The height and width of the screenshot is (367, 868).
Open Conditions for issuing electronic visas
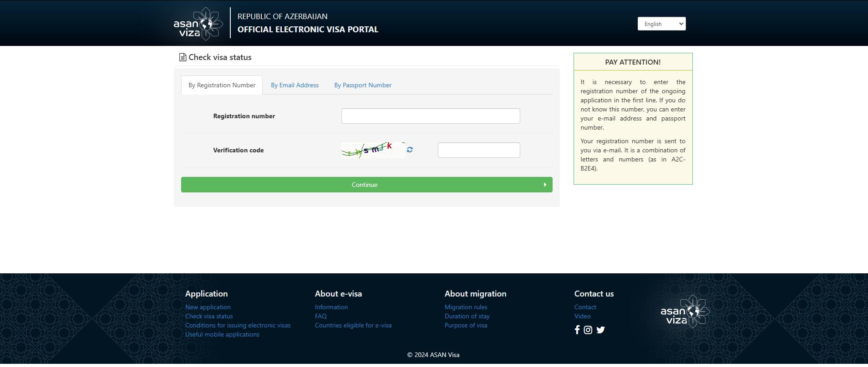click(238, 325)
